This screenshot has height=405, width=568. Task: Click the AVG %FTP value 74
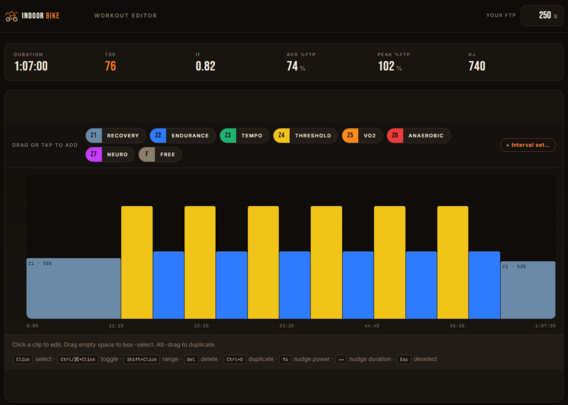(x=292, y=66)
